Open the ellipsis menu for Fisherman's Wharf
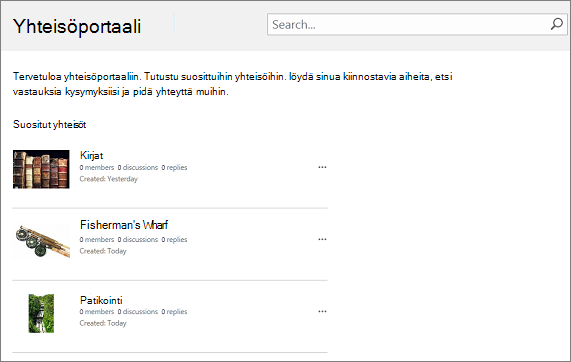Image resolution: width=571 pixels, height=362 pixels. 322,239
